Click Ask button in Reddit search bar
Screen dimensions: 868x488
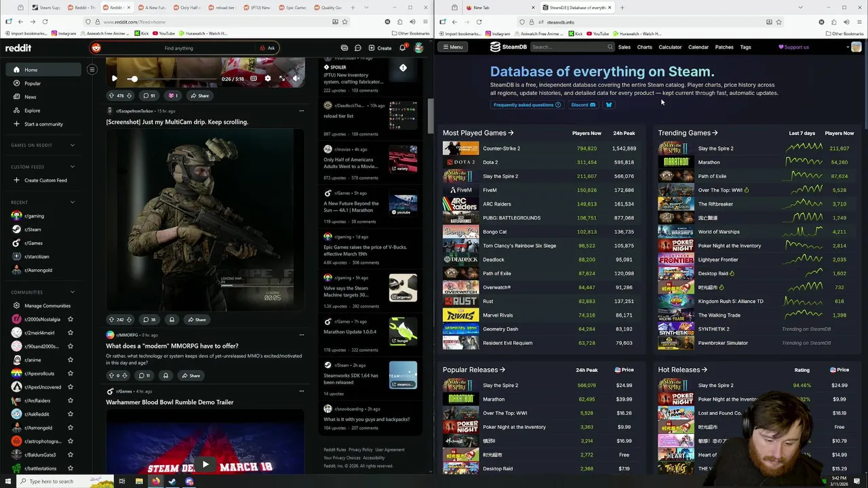pos(268,48)
